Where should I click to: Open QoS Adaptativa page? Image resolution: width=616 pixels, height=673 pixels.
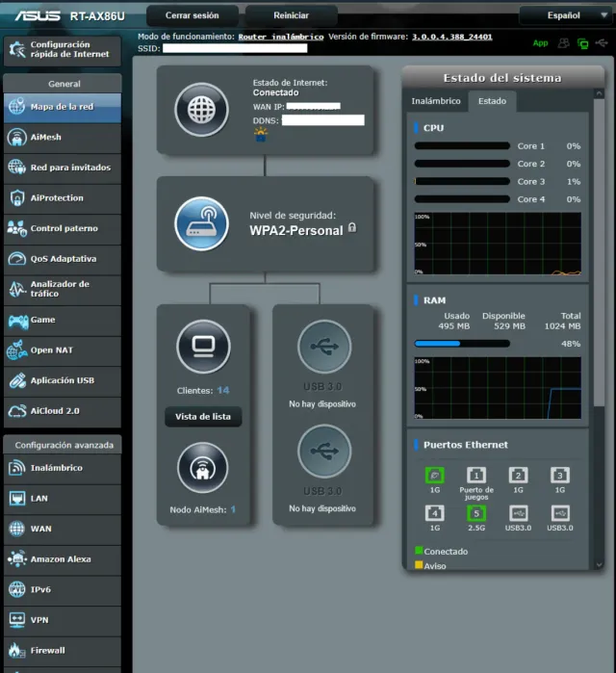point(63,259)
